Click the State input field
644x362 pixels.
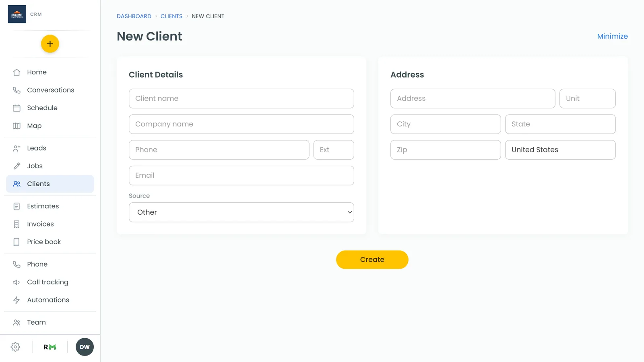(560, 124)
